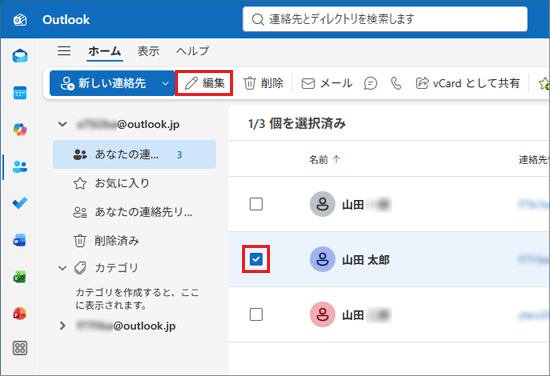This screenshot has width=550, height=376.
Task: Check the first 山田 contact checkbox
Action: (256, 204)
